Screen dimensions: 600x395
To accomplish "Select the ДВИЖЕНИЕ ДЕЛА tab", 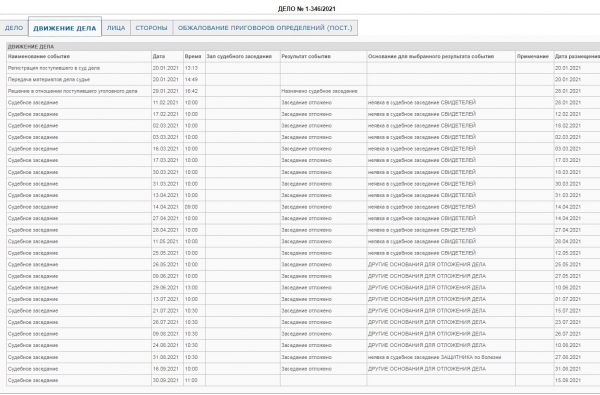I will [65, 27].
